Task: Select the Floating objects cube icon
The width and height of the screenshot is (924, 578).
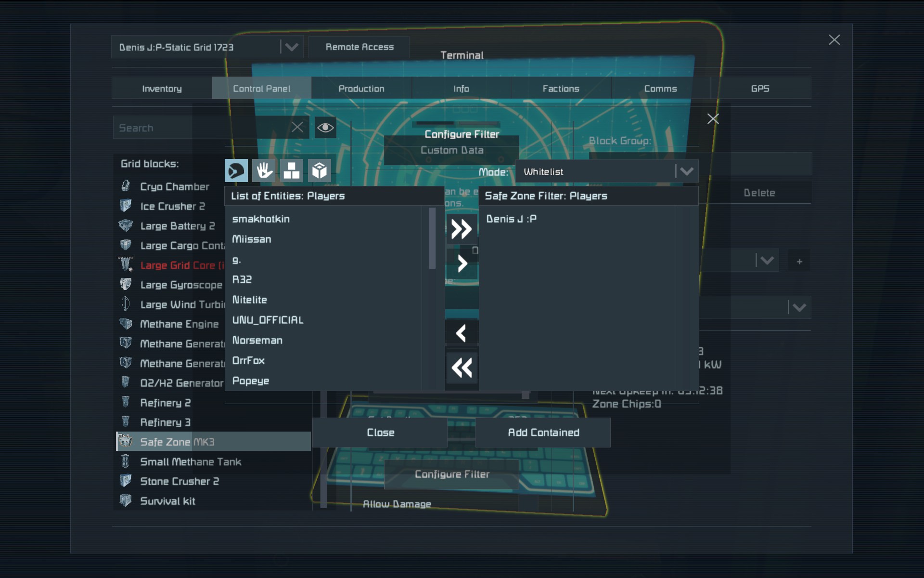Action: point(319,171)
